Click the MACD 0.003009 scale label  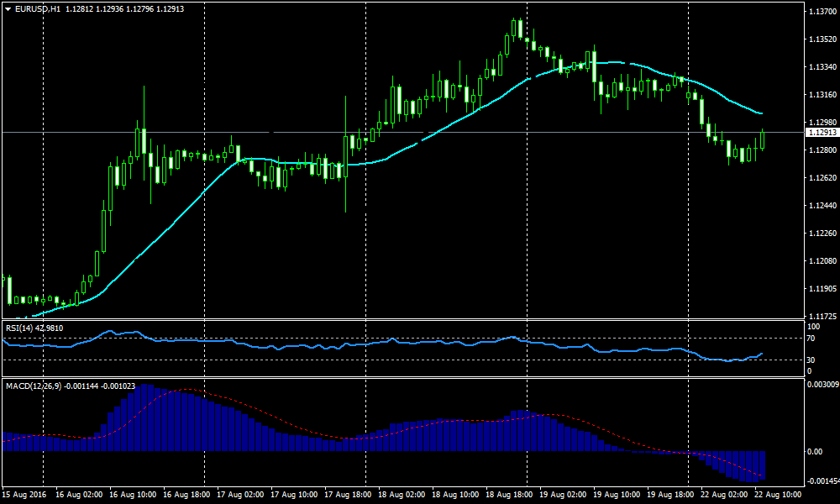(x=820, y=384)
